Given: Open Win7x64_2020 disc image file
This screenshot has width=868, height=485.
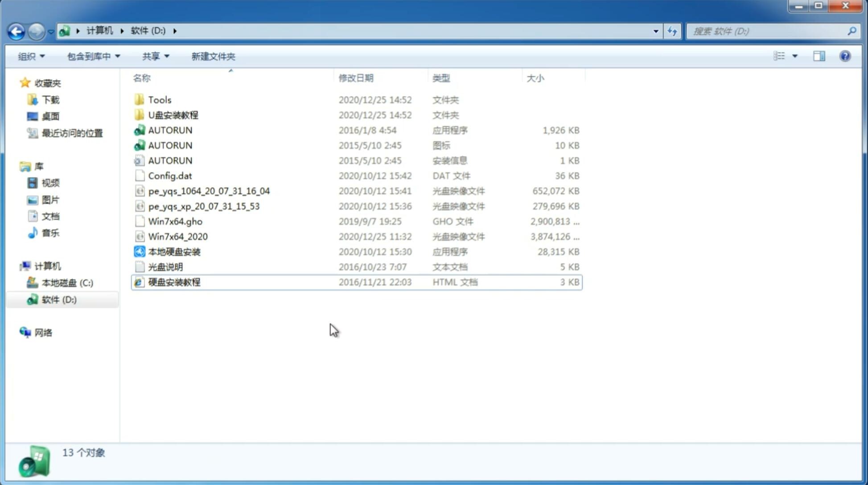Looking at the screenshot, I should (x=177, y=237).
